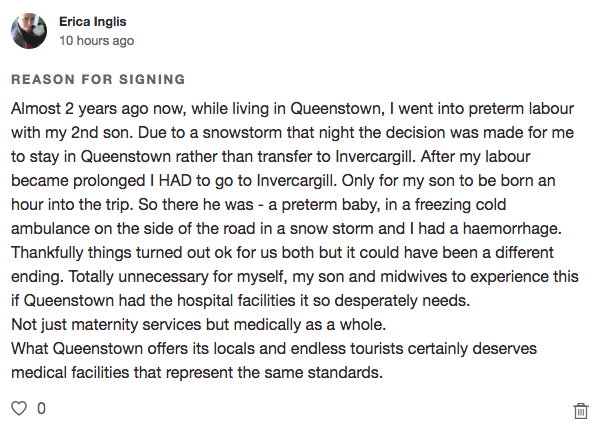Click the line starting "Thankfully things turned out"
The image size is (600, 433).
point(290,262)
